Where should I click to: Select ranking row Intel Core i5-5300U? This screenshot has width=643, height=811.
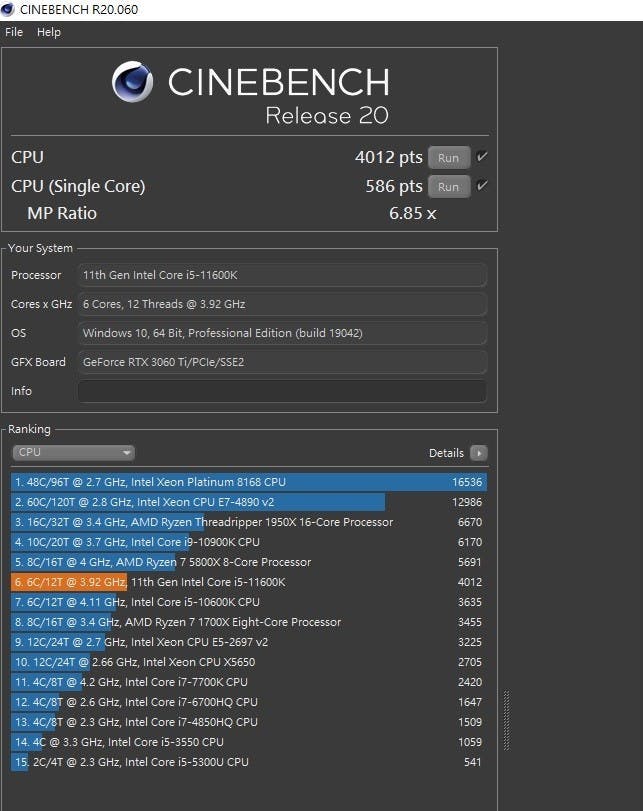pyautogui.click(x=248, y=762)
